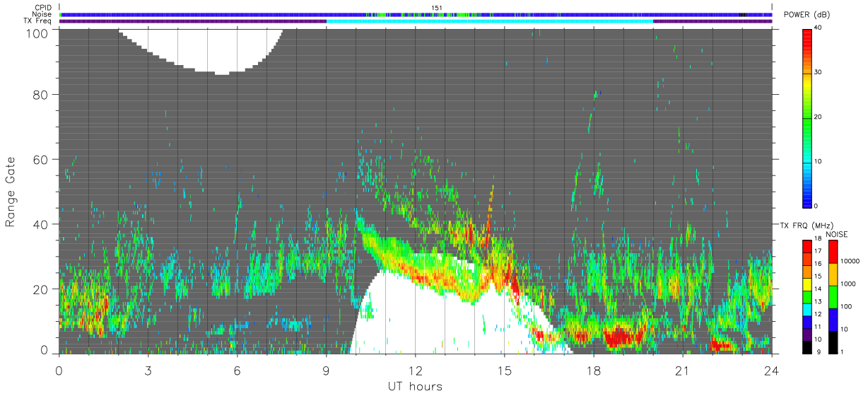Click the cyan section of the TX Freq strip
This screenshot has height=401, width=868.
pos(490,21)
